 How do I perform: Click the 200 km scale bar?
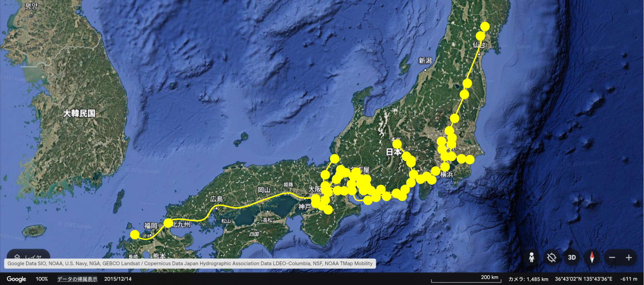tap(466, 279)
